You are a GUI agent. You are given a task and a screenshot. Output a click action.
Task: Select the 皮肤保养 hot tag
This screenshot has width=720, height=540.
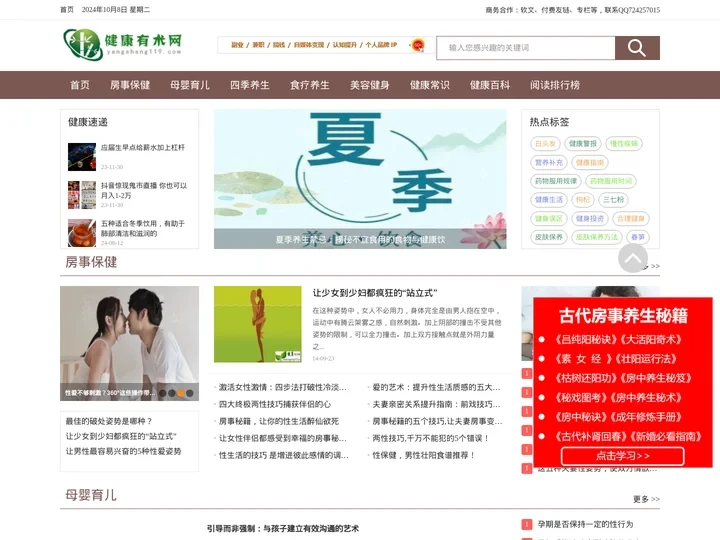click(549, 237)
